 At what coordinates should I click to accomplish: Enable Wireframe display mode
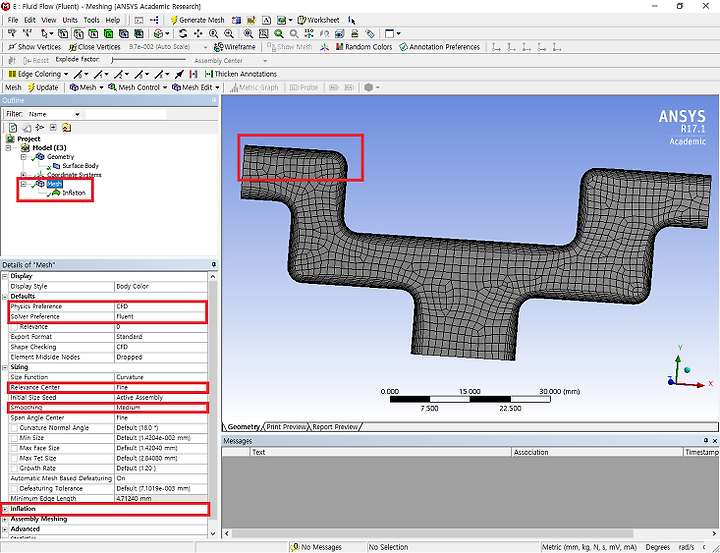pos(235,47)
